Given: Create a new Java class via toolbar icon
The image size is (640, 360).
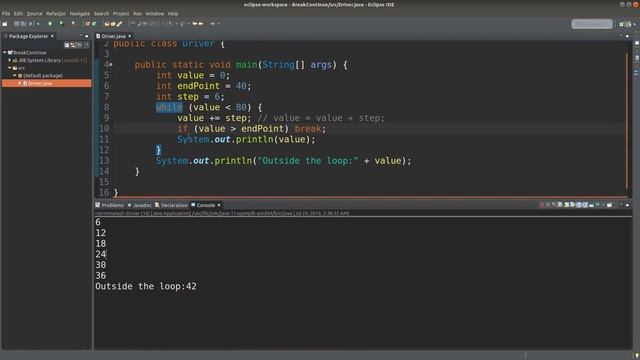Looking at the screenshot, I should (x=94, y=24).
